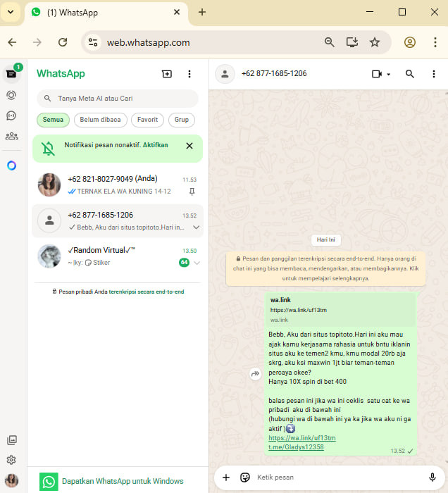The image size is (448, 493).
Task: Open the browser profile icon
Action: click(410, 42)
